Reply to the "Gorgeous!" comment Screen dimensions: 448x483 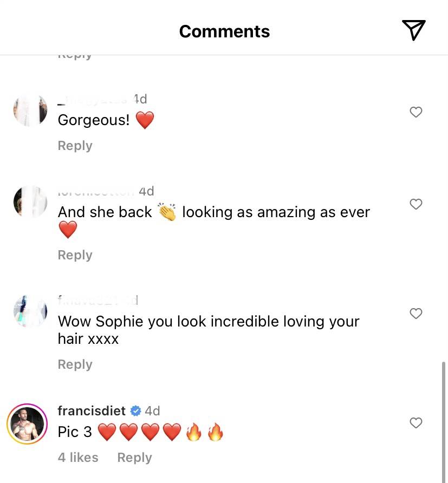pyautogui.click(x=75, y=146)
